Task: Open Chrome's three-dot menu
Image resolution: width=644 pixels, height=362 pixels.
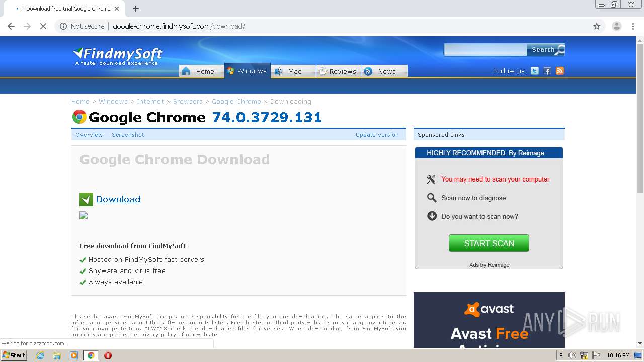Action: click(x=633, y=26)
